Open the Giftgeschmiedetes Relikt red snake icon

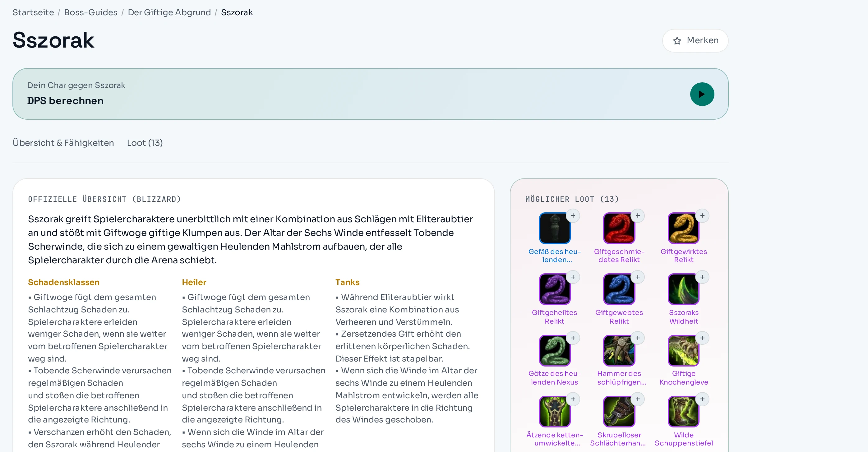619,228
